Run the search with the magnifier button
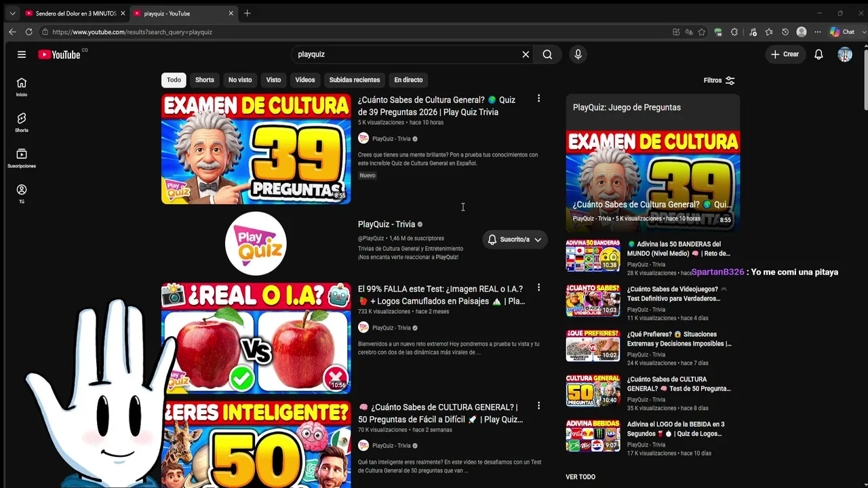The width and height of the screenshot is (868, 488). (547, 54)
